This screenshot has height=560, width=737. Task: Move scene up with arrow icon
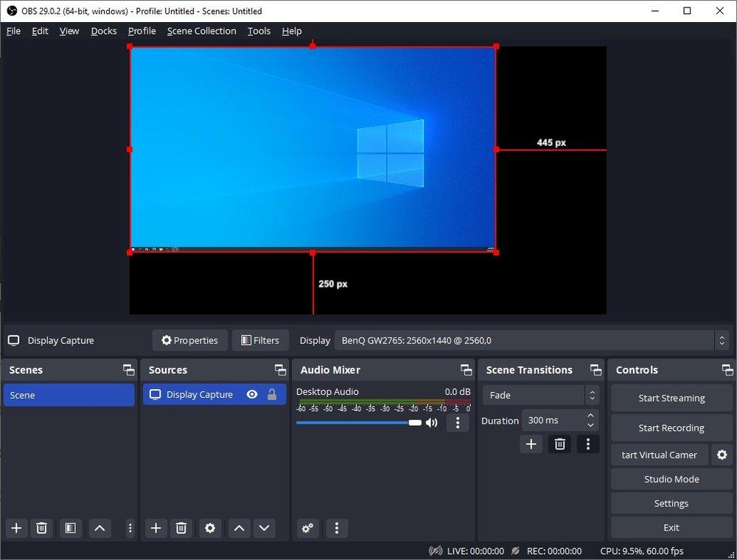click(99, 528)
